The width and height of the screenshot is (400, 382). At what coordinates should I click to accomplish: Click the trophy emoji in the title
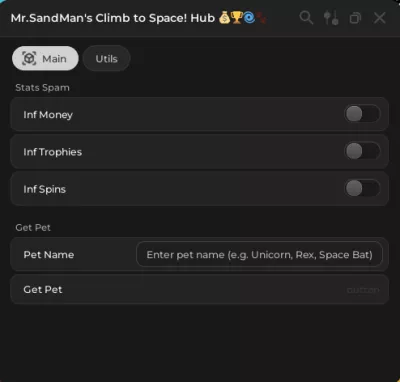[236, 18]
